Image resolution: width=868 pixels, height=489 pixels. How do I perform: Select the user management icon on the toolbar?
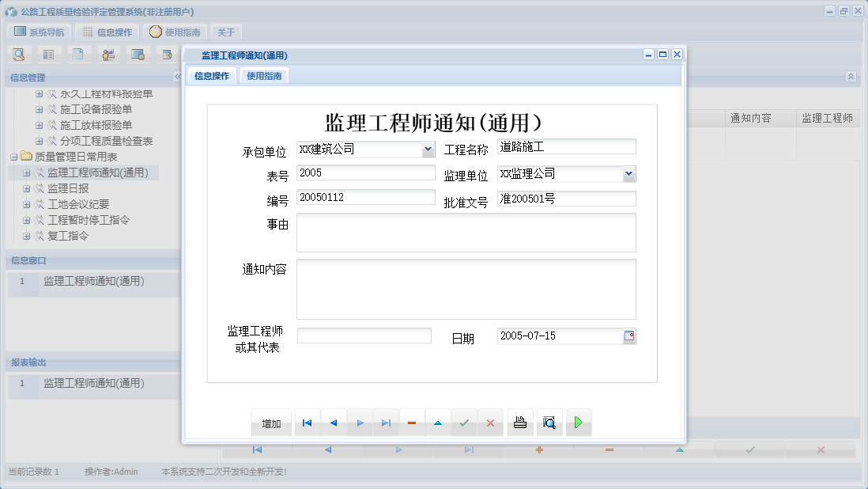point(109,54)
